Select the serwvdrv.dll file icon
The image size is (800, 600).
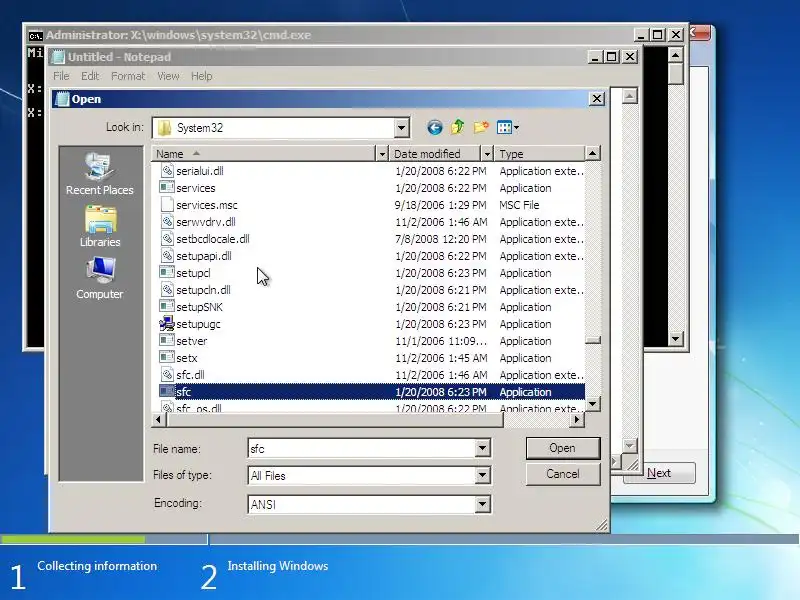167,221
